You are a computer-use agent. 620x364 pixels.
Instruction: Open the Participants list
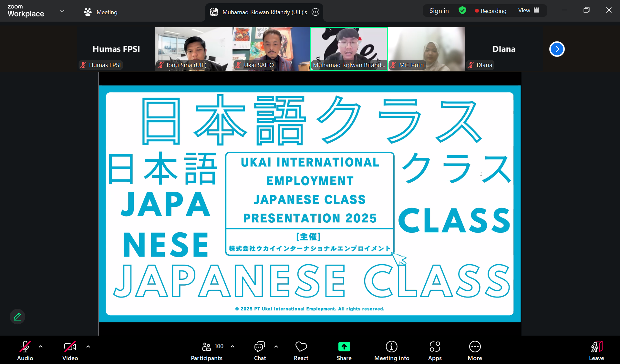tap(207, 347)
